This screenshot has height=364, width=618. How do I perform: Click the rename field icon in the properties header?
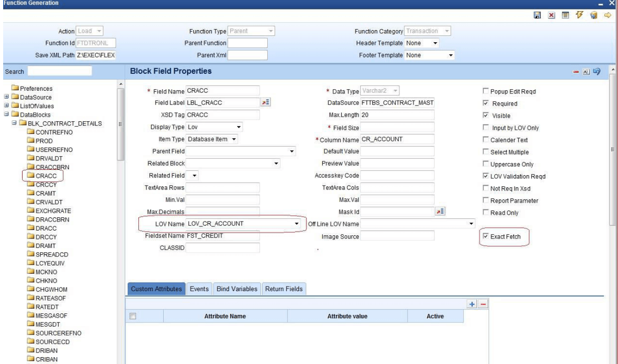[x=586, y=72]
